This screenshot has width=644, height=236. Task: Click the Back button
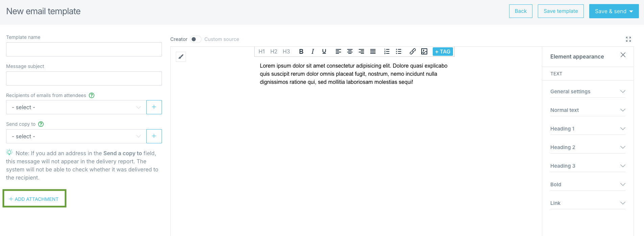coord(521,11)
